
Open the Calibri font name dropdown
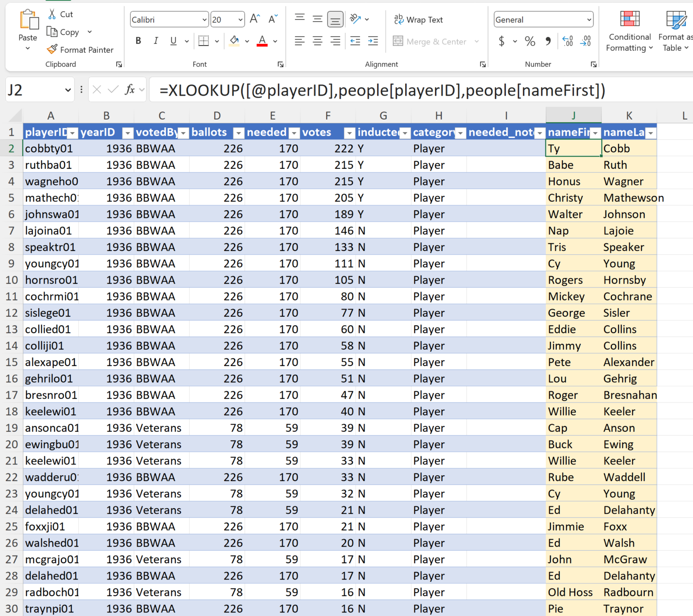[x=204, y=20]
